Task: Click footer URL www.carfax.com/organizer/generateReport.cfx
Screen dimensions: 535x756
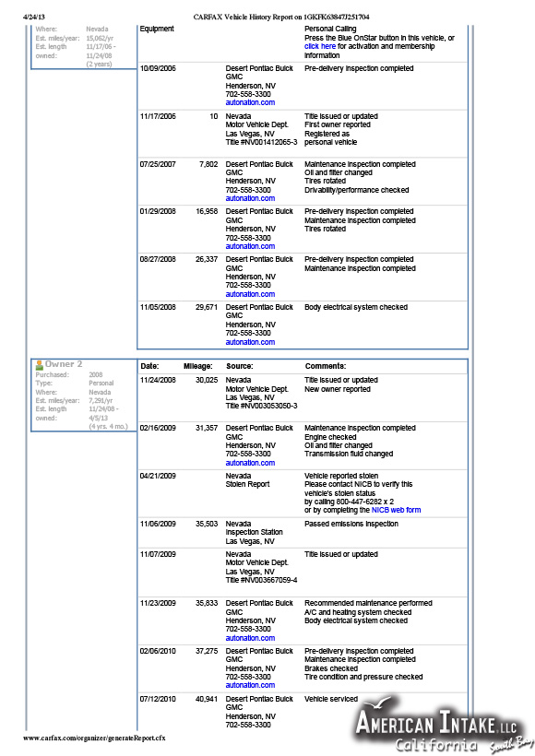Action: (x=94, y=738)
